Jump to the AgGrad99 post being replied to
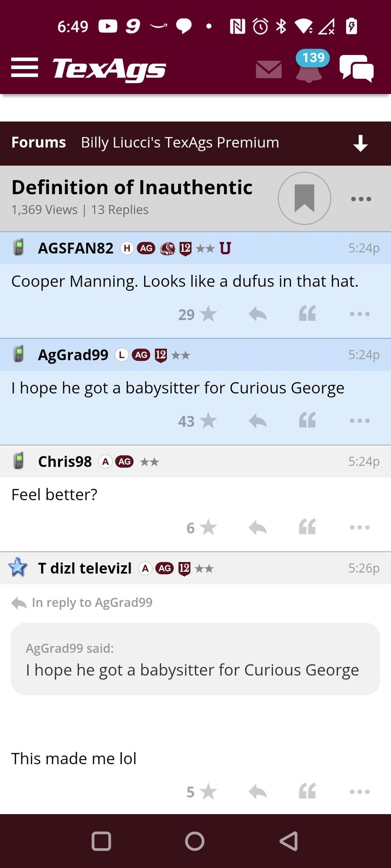The width and height of the screenshot is (391, 868). point(92,603)
